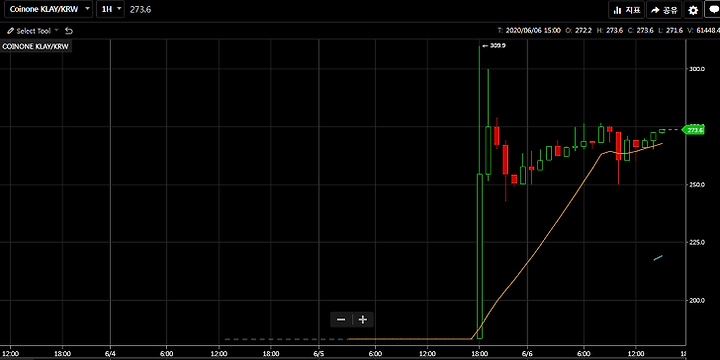Click the 225.0 price axis label
The width and height of the screenshot is (720, 360).
click(x=697, y=242)
